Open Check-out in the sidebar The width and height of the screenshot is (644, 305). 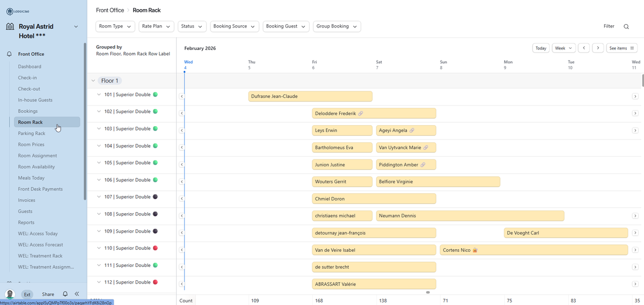point(29,89)
